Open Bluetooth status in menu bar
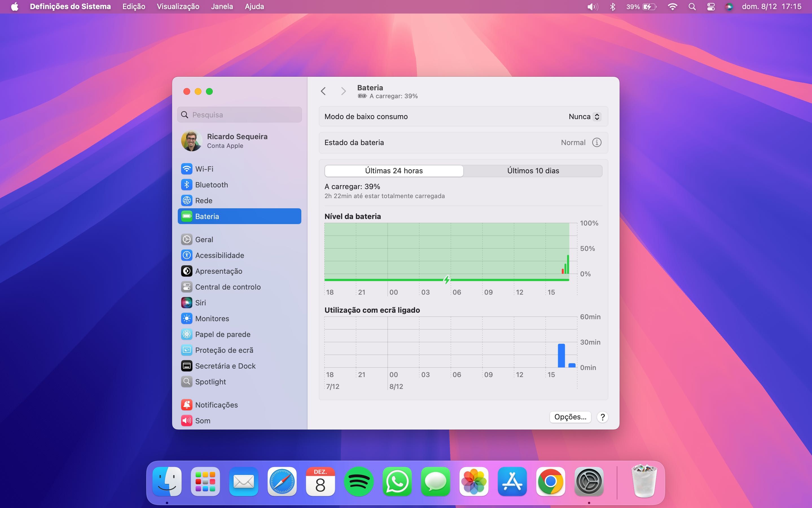The width and height of the screenshot is (812, 508). pos(612,6)
